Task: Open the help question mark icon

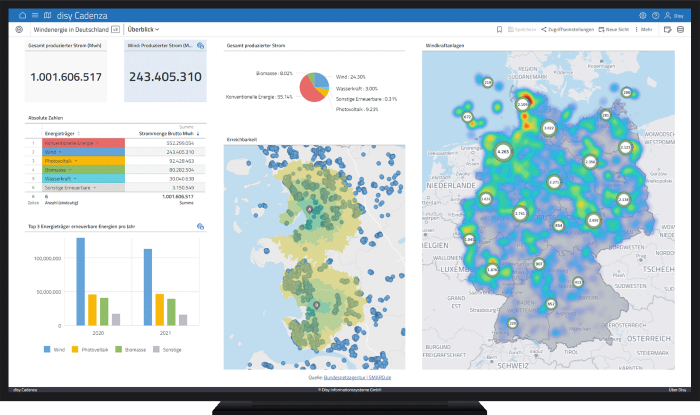Action: pyautogui.click(x=655, y=15)
